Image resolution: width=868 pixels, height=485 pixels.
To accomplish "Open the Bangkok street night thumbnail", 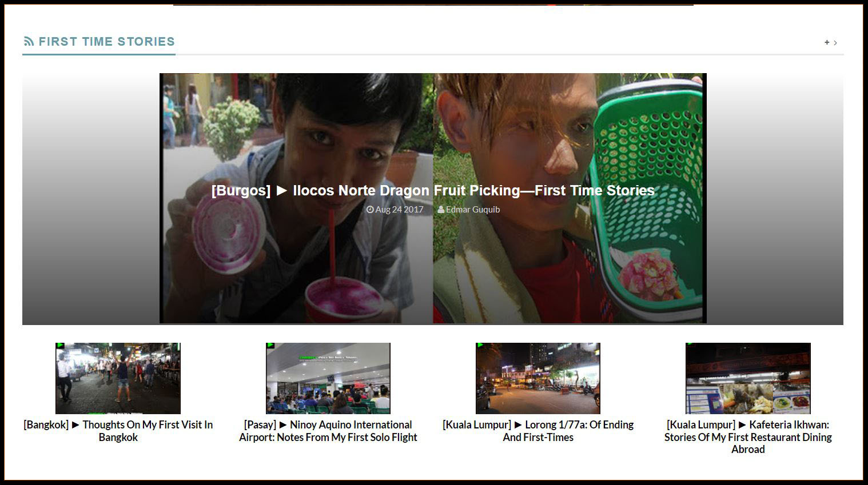I will pyautogui.click(x=118, y=378).
